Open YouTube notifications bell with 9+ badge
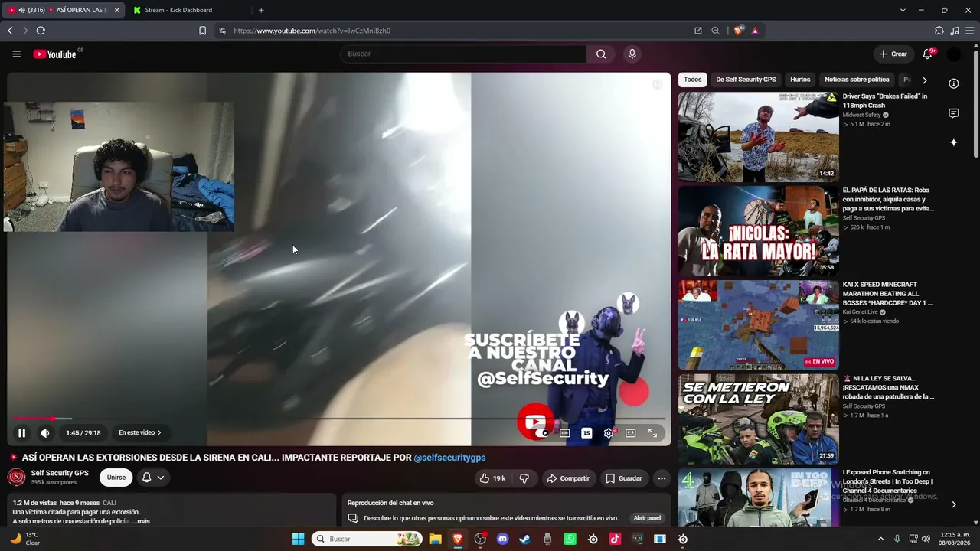The width and height of the screenshot is (980, 551). (x=928, y=54)
